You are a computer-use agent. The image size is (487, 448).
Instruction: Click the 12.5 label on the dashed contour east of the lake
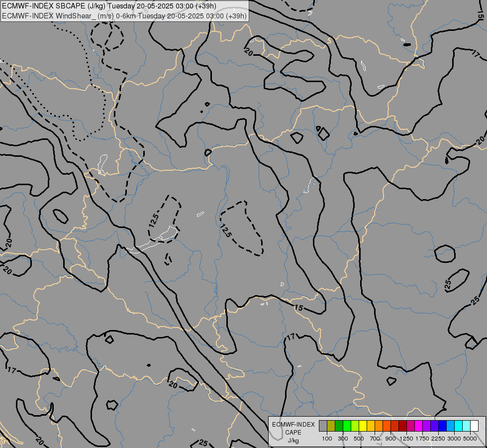[226, 230]
